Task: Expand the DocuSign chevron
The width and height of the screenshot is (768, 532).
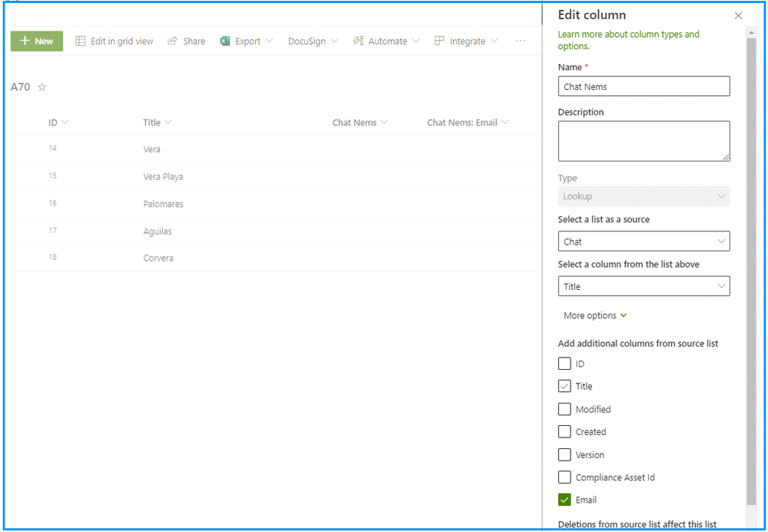Action: point(334,42)
